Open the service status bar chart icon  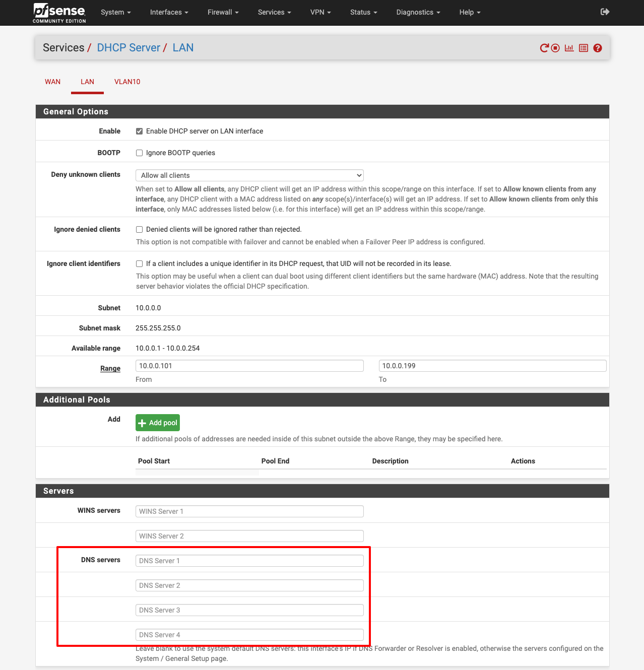(569, 48)
